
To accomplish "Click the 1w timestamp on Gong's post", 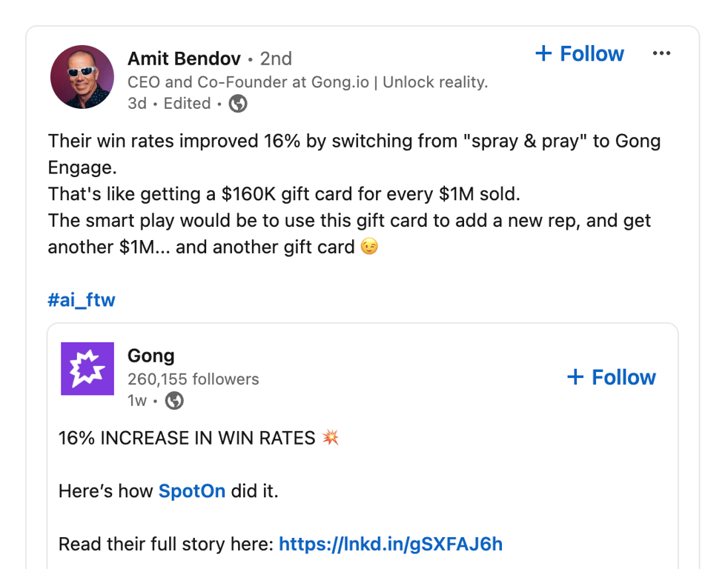I will pos(137,401).
